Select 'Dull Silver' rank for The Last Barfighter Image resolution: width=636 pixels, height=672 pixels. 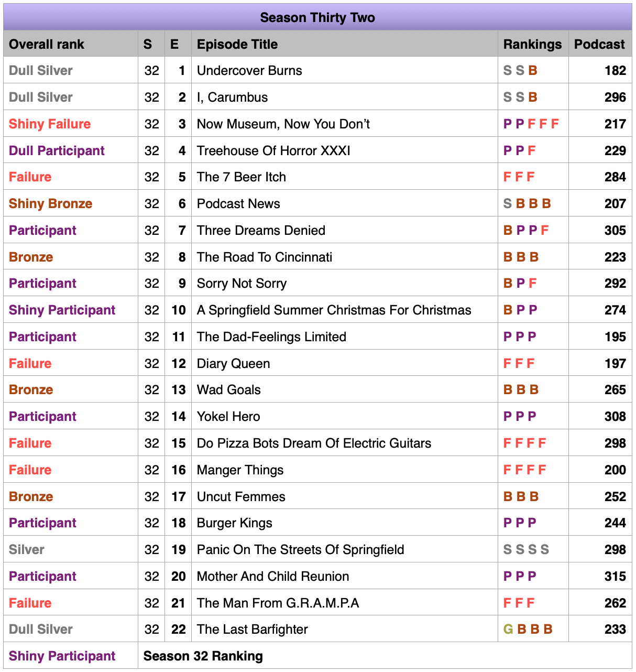[x=41, y=629]
